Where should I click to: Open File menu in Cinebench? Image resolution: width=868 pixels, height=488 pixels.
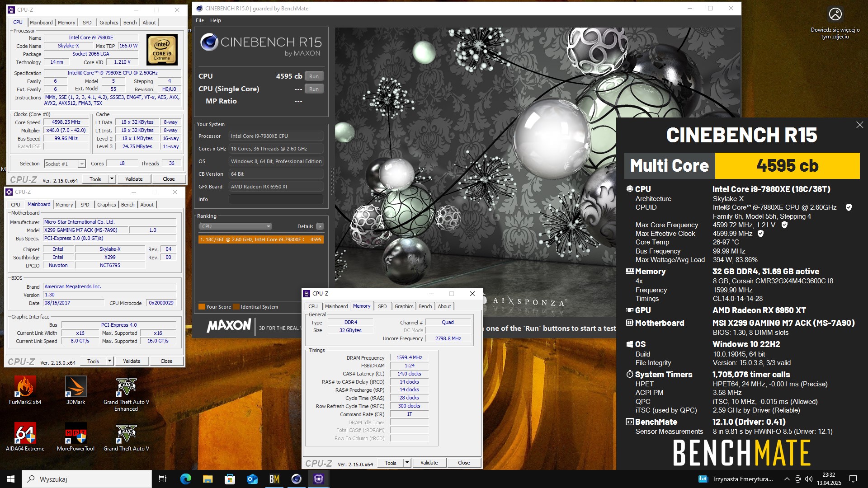point(200,20)
